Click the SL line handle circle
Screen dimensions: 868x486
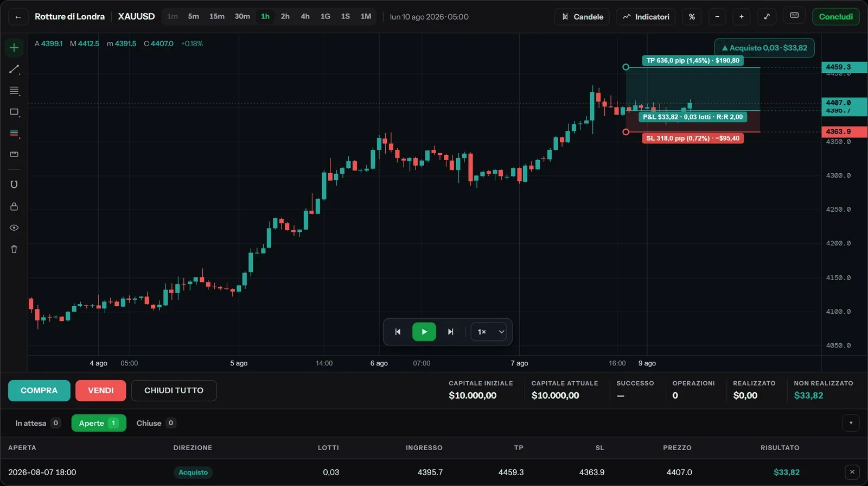point(626,132)
